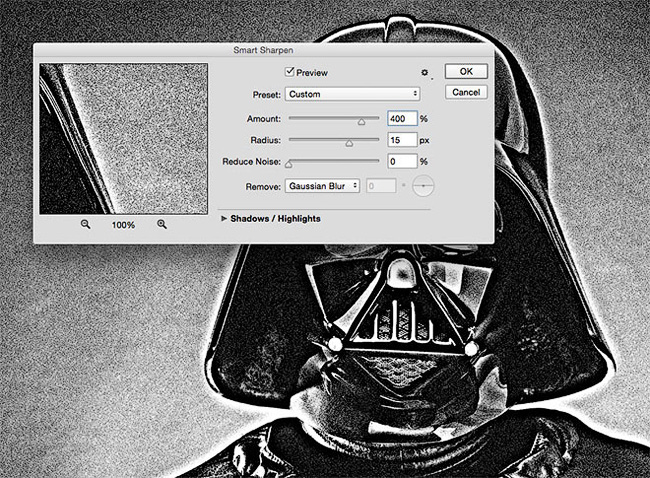Confirm the sharpen with the OK button

click(466, 71)
